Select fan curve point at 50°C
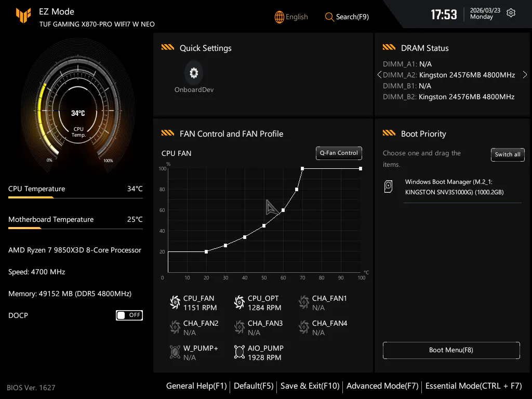 pos(264,225)
